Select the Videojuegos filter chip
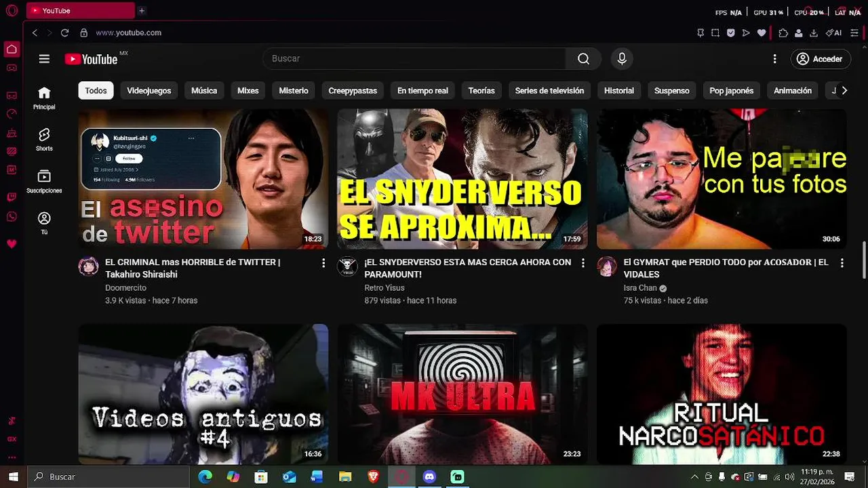868x488 pixels. point(149,90)
